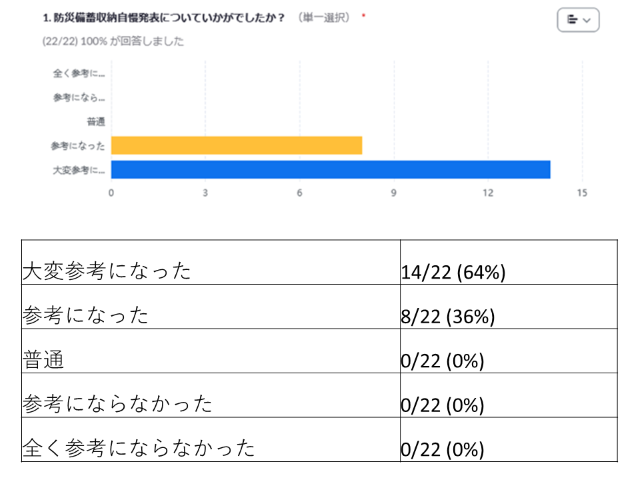
Task: Click the blue 大変参考に bar
Action: [330, 169]
